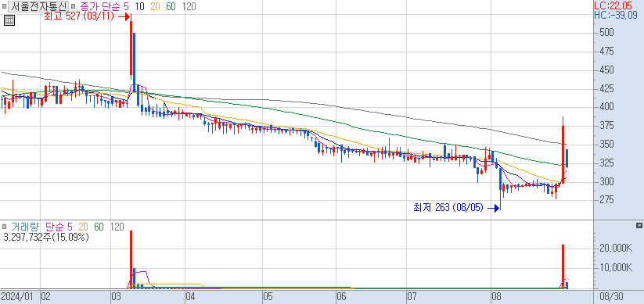Click the 07 month label on date axis
This screenshot has width=644, height=304.
pos(412,296)
